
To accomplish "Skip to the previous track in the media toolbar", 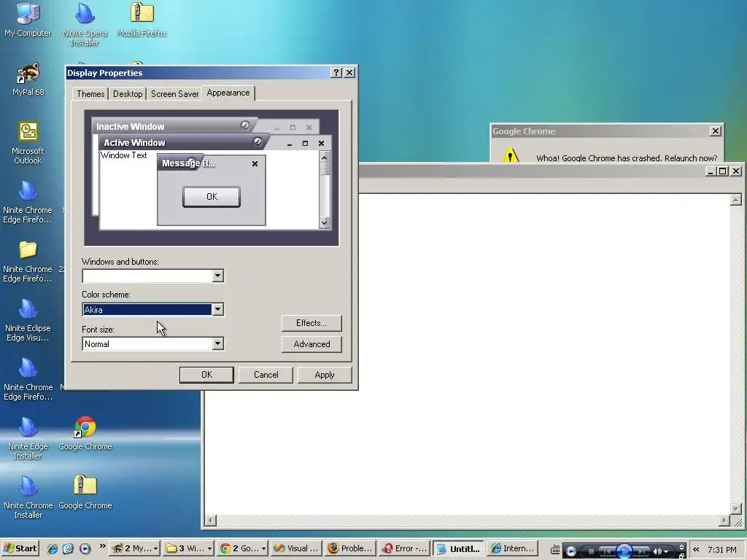I will click(x=607, y=551).
